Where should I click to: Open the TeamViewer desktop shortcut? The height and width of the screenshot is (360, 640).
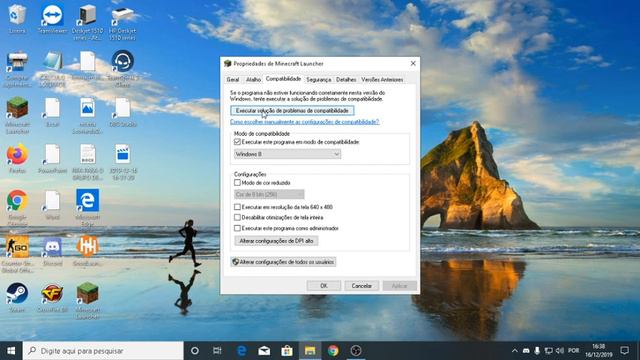click(x=52, y=18)
